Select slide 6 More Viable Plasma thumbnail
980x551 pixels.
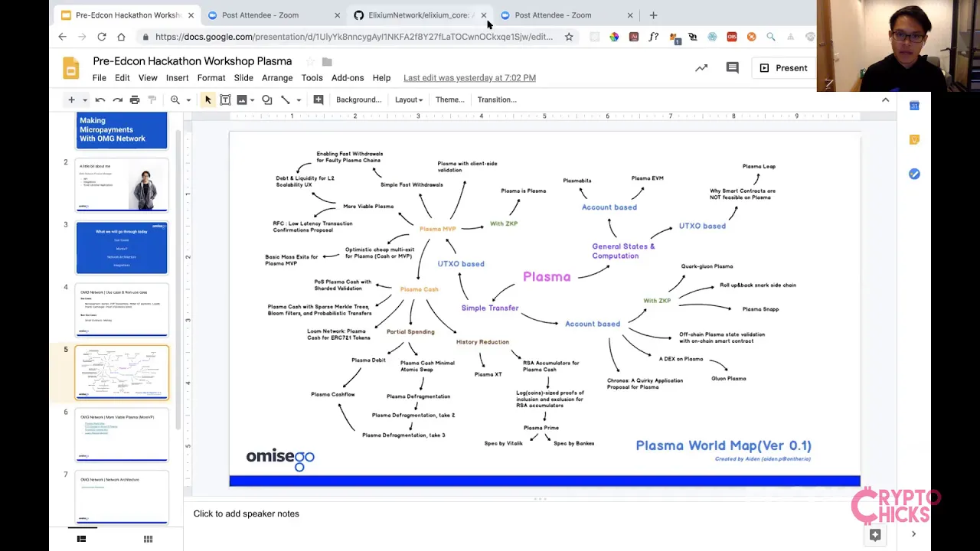tap(122, 435)
